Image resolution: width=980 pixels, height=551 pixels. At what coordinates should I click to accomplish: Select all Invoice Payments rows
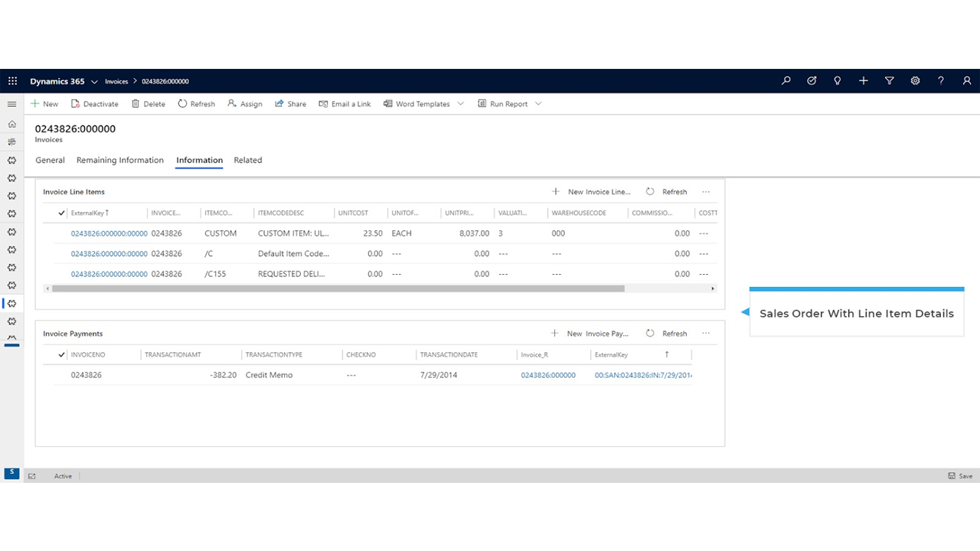pyautogui.click(x=62, y=355)
